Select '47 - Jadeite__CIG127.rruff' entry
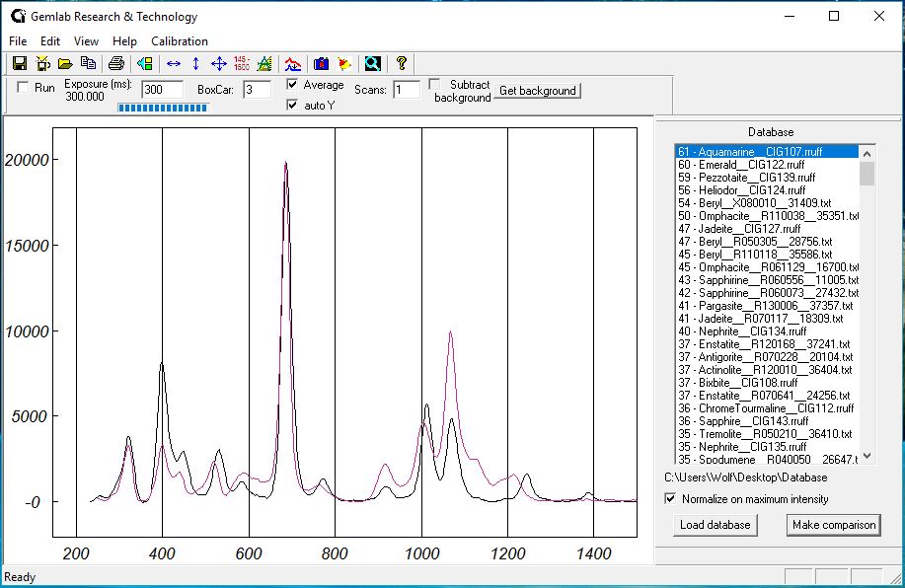 click(767, 229)
